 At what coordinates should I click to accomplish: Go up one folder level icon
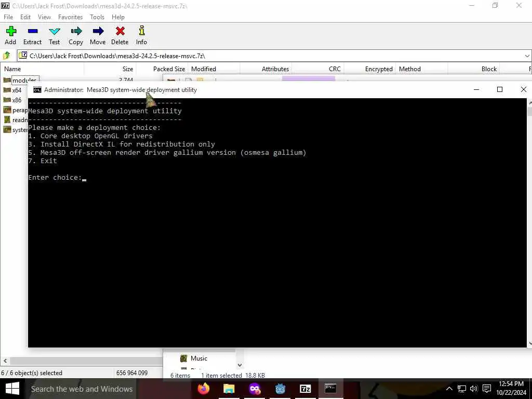click(7, 56)
